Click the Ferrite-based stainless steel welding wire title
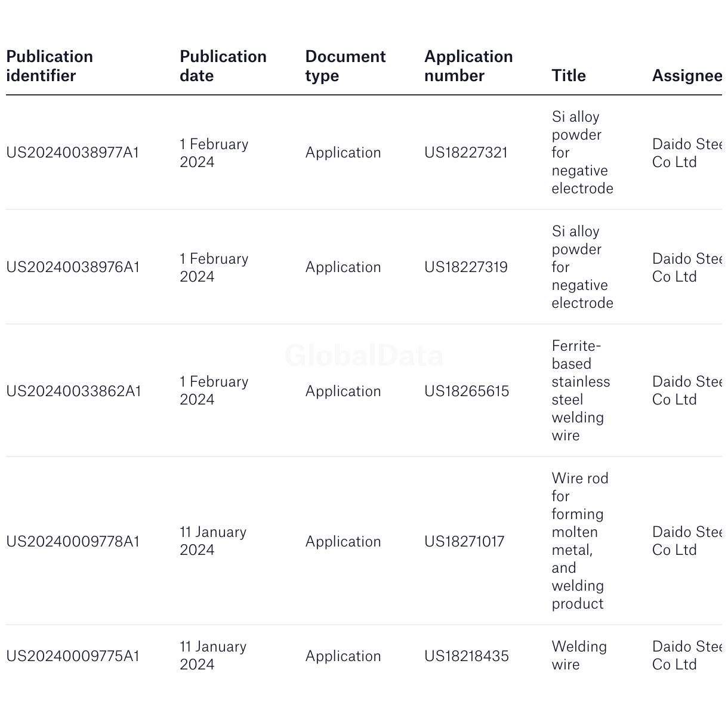The height and width of the screenshot is (710, 728). [x=581, y=391]
